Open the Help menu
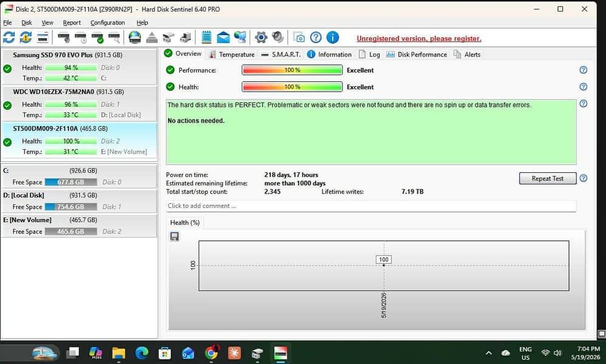Screen dimensions: 606x364 pos(142,22)
